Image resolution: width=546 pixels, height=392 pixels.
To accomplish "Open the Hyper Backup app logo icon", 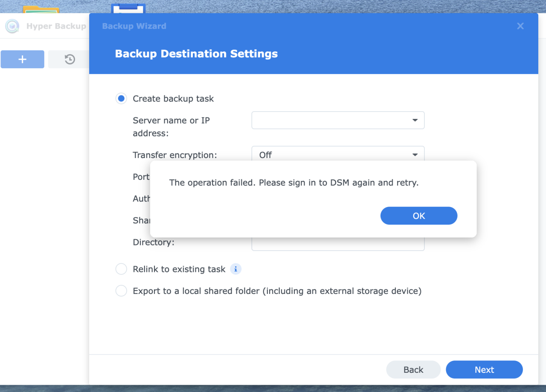I will [x=12, y=26].
